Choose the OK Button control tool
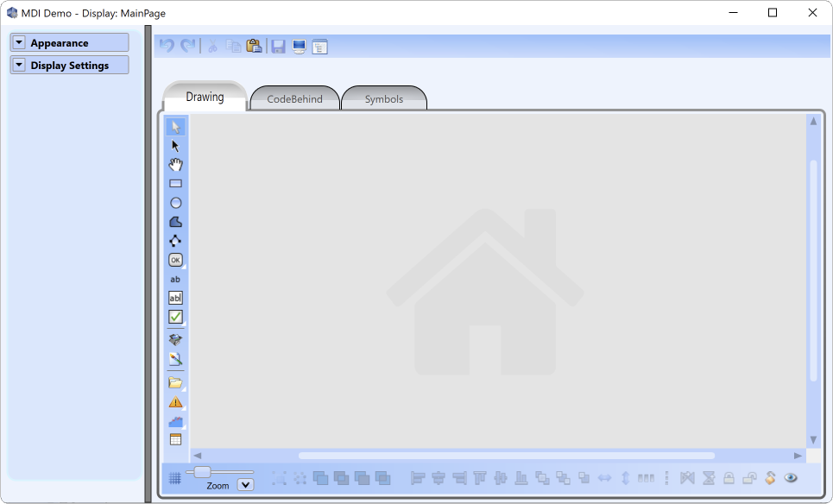Screen dimensions: 833x504 coord(175,261)
